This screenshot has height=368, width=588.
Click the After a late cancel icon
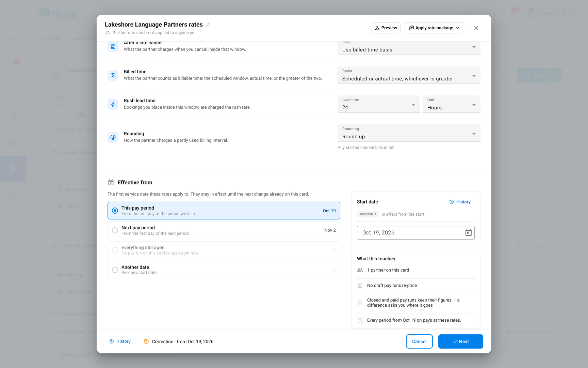click(113, 46)
